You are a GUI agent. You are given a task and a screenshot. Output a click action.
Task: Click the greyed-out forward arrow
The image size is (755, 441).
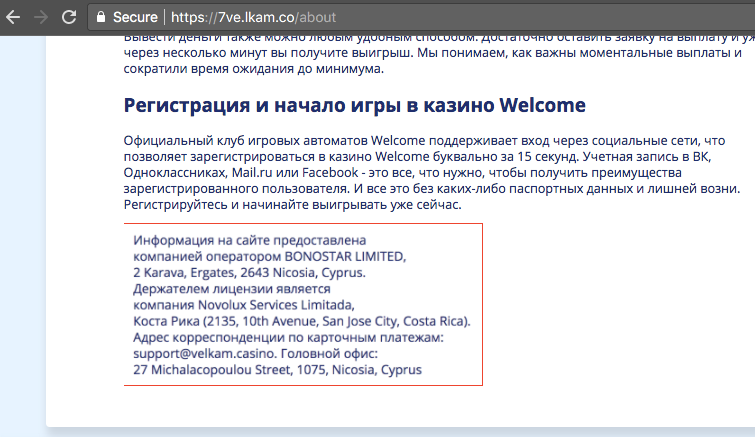coord(41,17)
